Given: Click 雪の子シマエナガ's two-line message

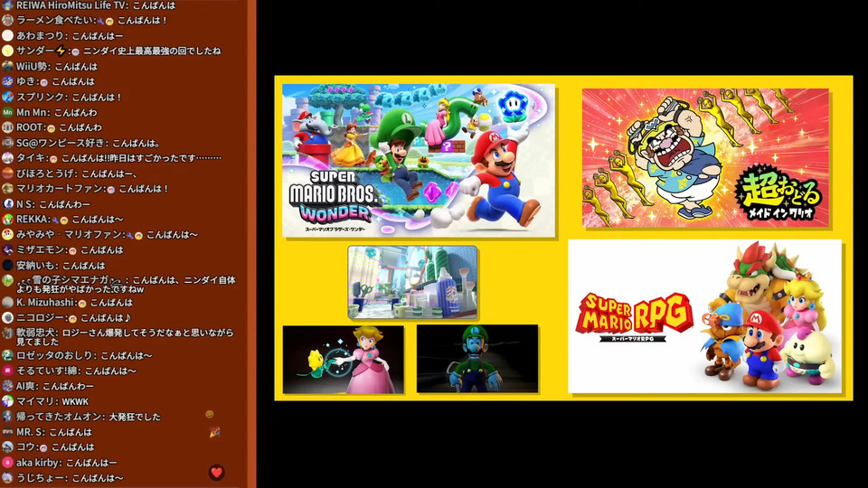Looking at the screenshot, I should tap(127, 285).
